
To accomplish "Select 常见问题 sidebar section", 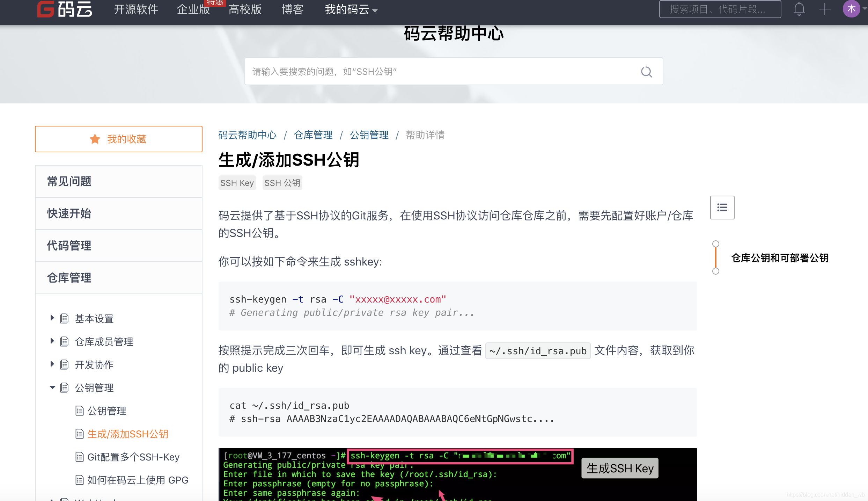I will pos(119,181).
